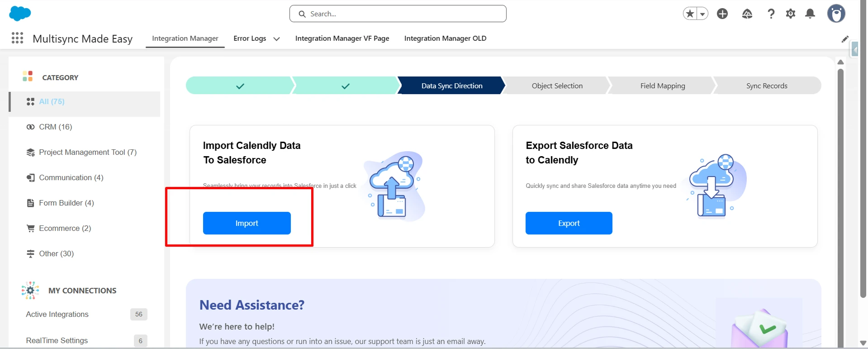
Task: Open the Setup gear icon
Action: click(791, 14)
